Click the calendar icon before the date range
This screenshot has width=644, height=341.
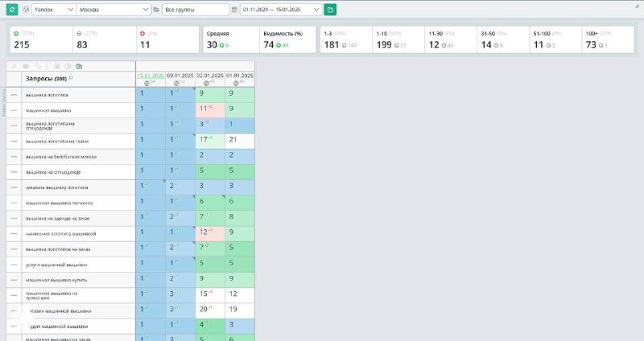[x=234, y=10]
